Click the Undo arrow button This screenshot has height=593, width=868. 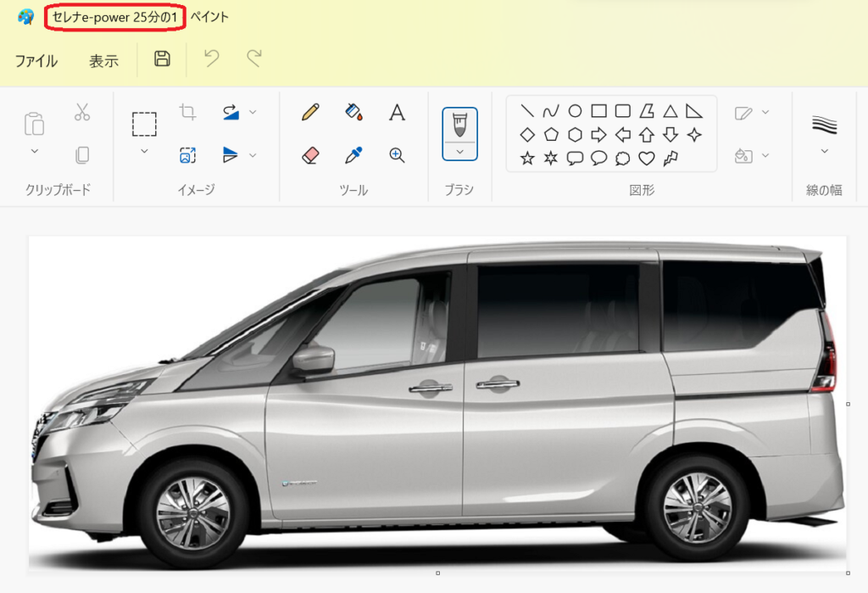tap(212, 59)
